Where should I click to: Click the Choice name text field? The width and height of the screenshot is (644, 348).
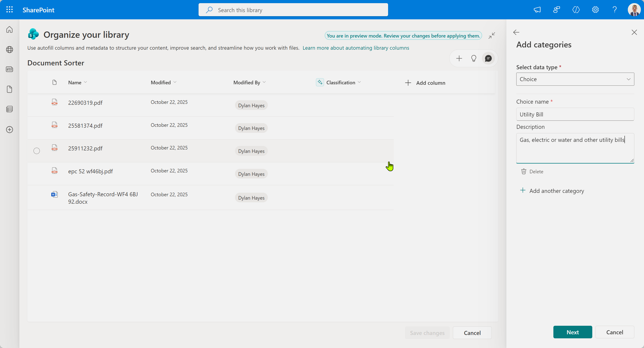(x=575, y=114)
